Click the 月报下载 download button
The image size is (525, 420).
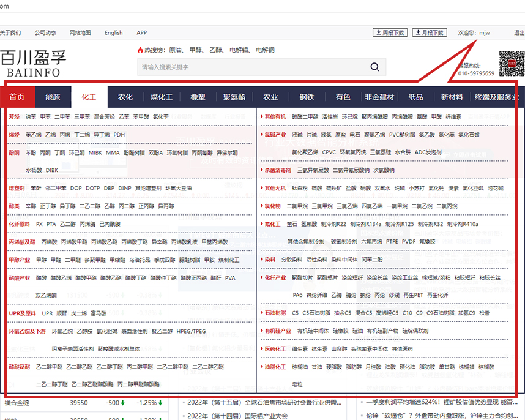[x=428, y=32]
